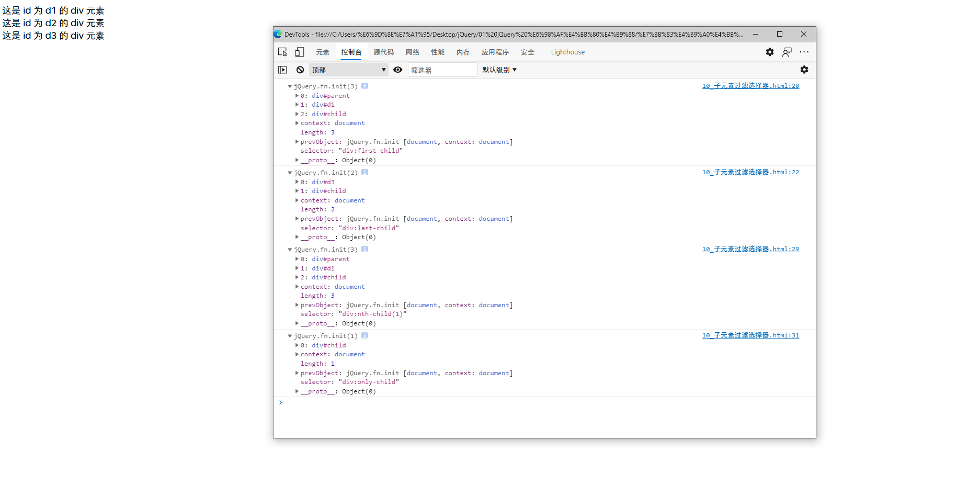Click length: 2 property
Viewport: 980px width, 485px height.
tap(317, 209)
